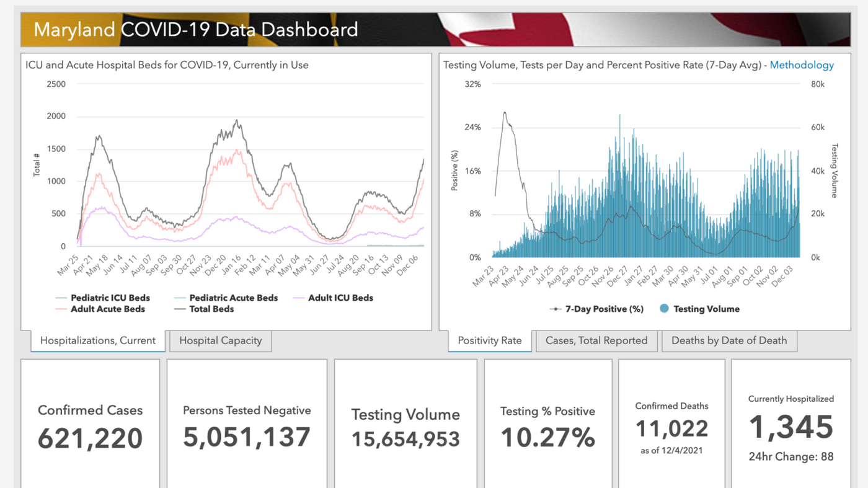Select the Cases, Total Reported tab
This screenshot has height=488, width=868.
click(596, 340)
